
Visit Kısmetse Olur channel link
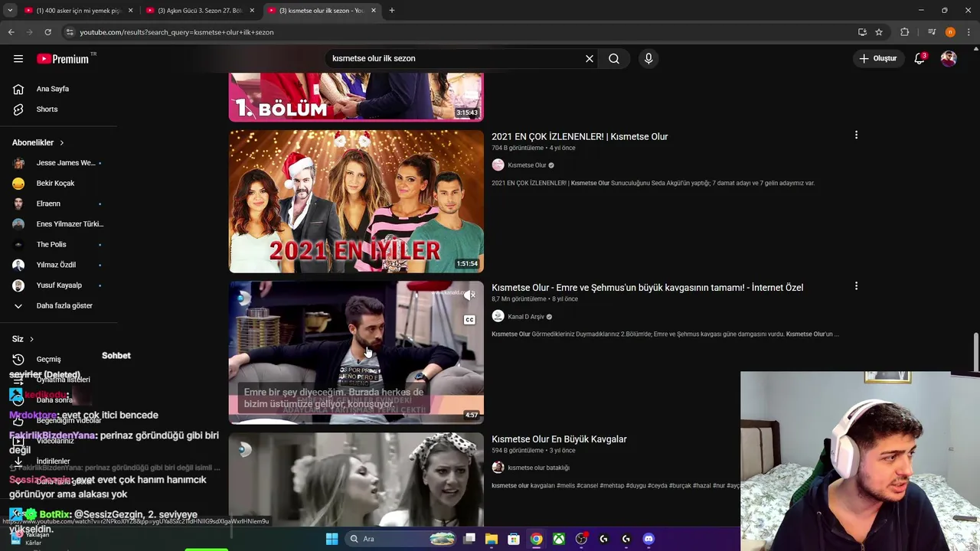527,165
